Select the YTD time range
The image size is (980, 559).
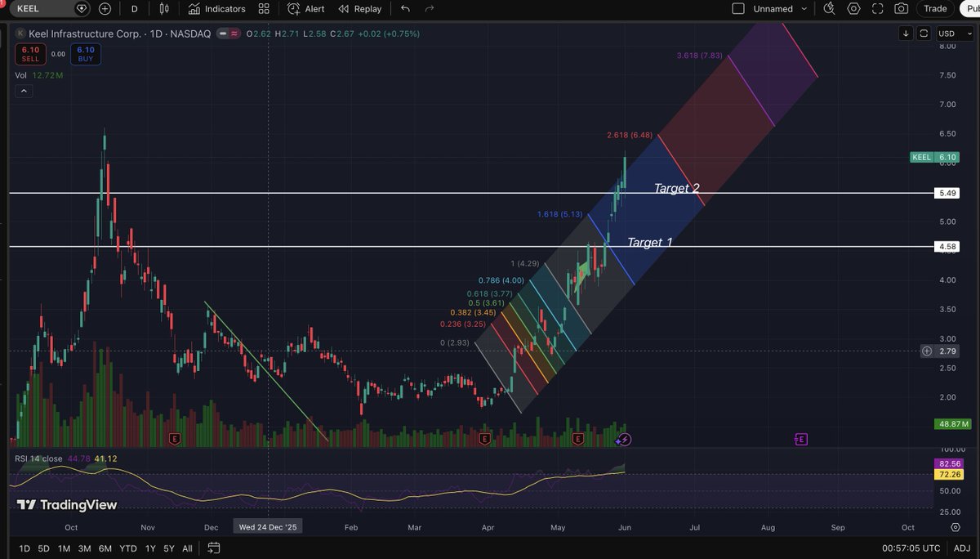(x=127, y=548)
